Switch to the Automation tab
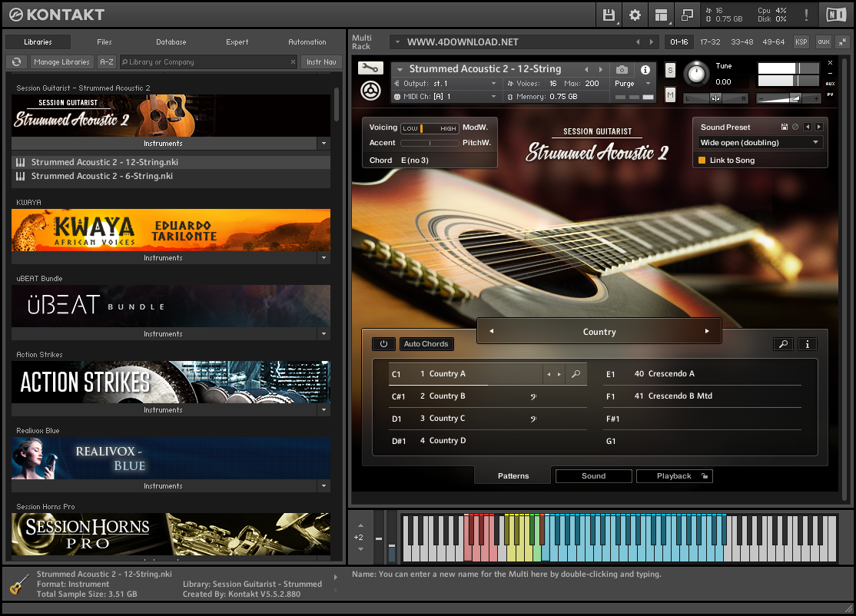 [307, 42]
